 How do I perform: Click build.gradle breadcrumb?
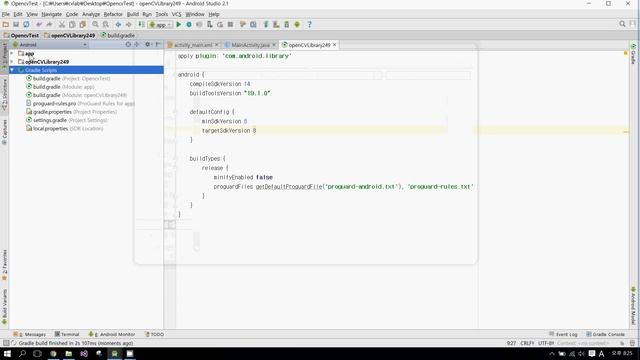[118, 36]
